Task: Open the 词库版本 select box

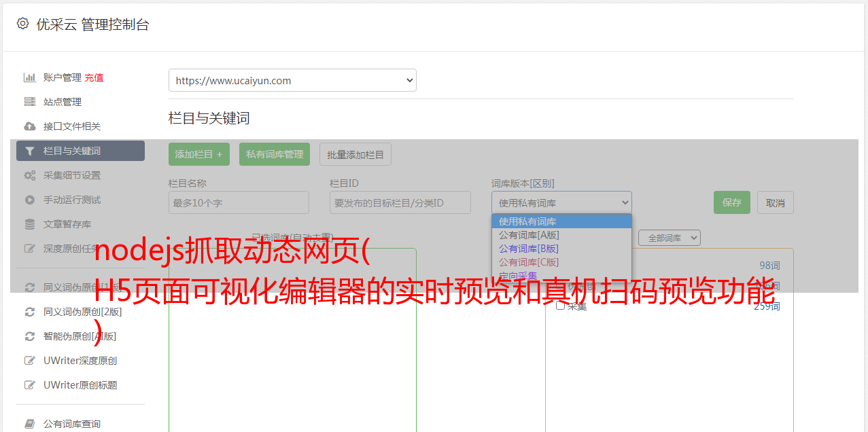Action: click(561, 202)
